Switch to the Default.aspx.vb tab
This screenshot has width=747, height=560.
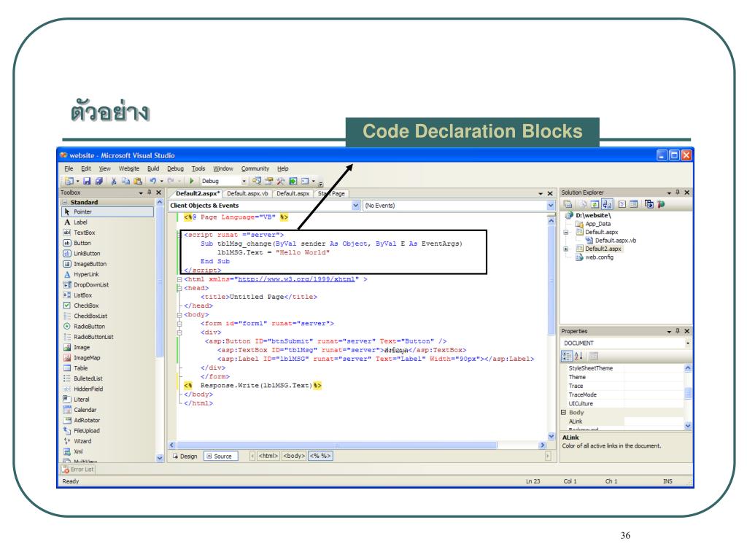[x=247, y=194]
